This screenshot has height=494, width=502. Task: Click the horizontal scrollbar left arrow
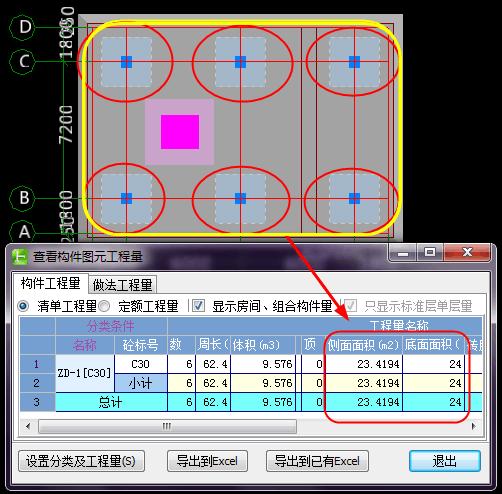pos(28,426)
